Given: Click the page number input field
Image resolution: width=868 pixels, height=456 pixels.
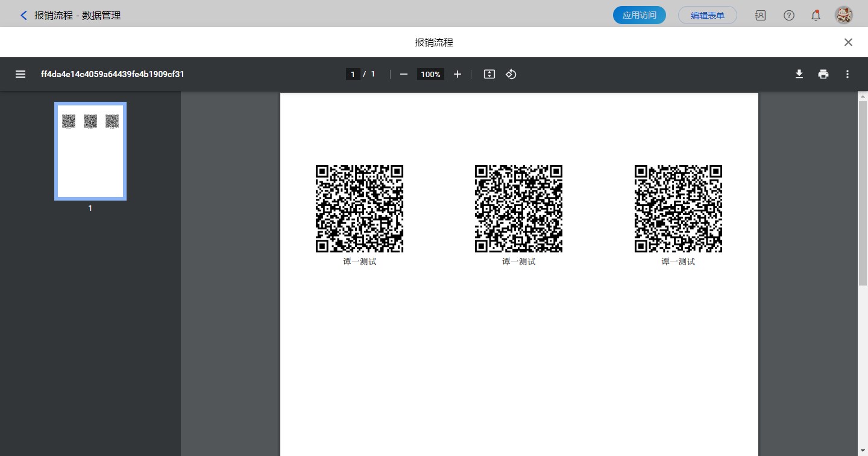Looking at the screenshot, I should [353, 74].
